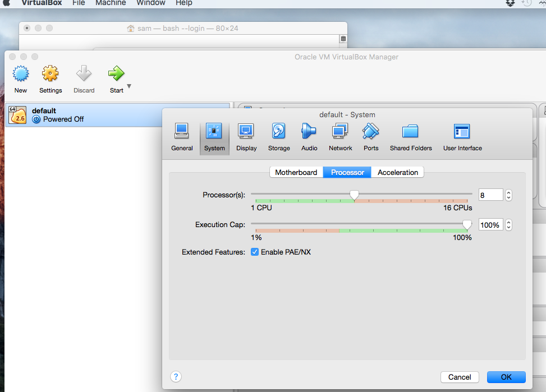Image resolution: width=546 pixels, height=392 pixels.
Task: Switch to the Motherboard tab
Action: tap(296, 172)
